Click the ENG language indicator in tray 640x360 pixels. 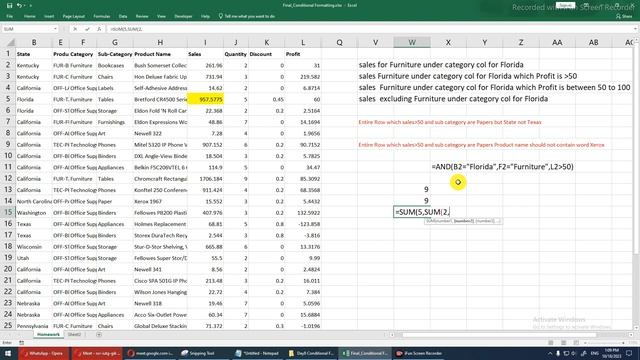[594, 353]
